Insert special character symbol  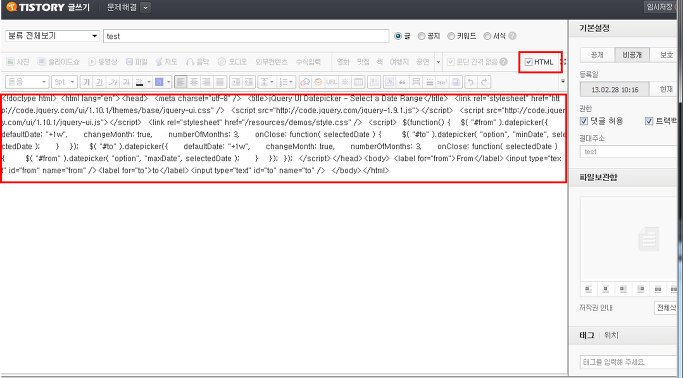pyautogui.click(x=345, y=82)
